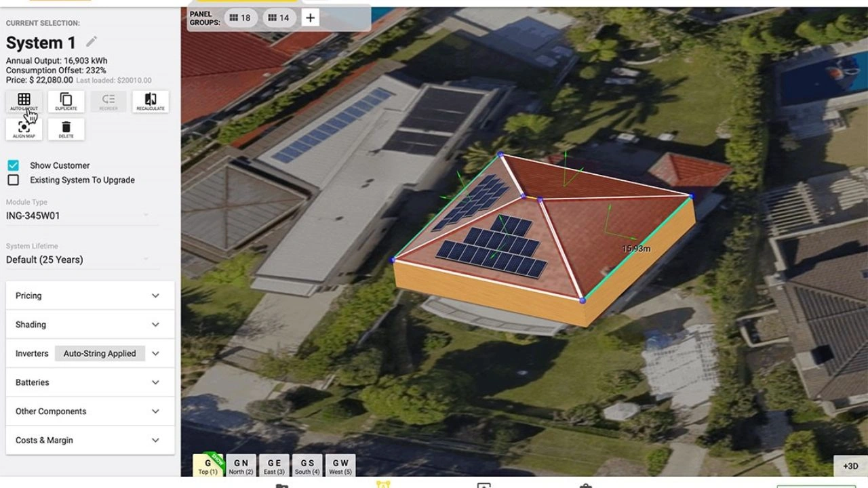Expand the Shading section chevron
The height and width of the screenshot is (488, 868).
(155, 324)
